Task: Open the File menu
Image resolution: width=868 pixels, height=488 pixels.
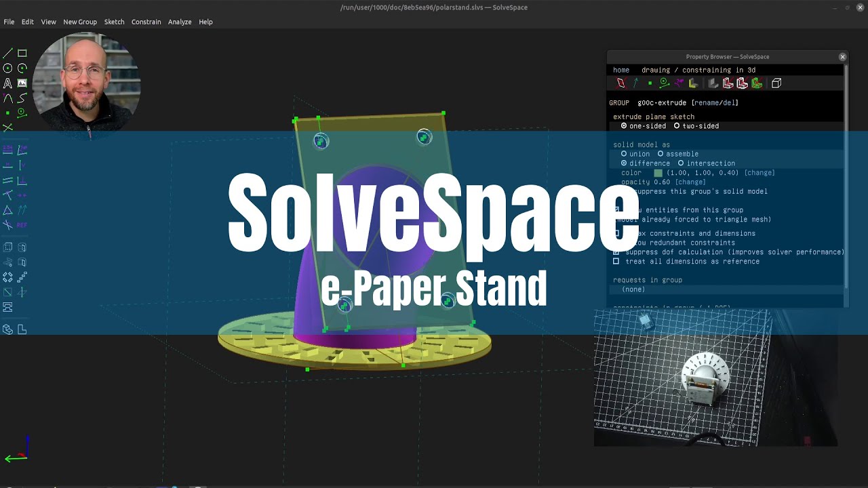Action: pos(9,22)
